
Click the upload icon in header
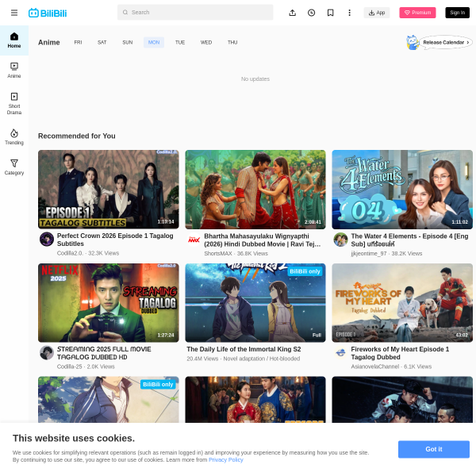(292, 13)
